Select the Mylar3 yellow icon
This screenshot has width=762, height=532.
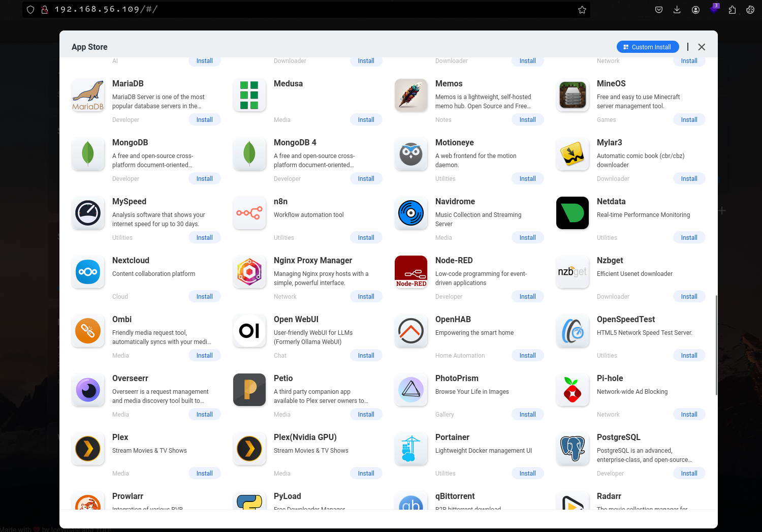(573, 154)
